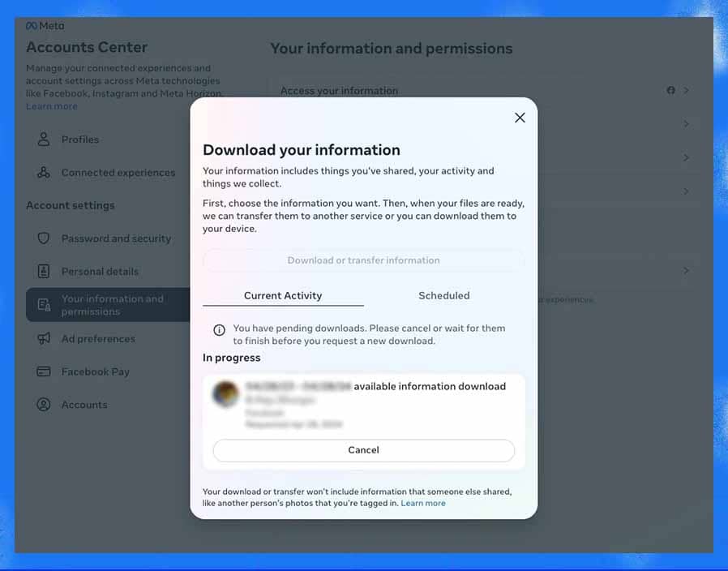
Task: Open Learn more link in the dialog footer
Action: [423, 503]
